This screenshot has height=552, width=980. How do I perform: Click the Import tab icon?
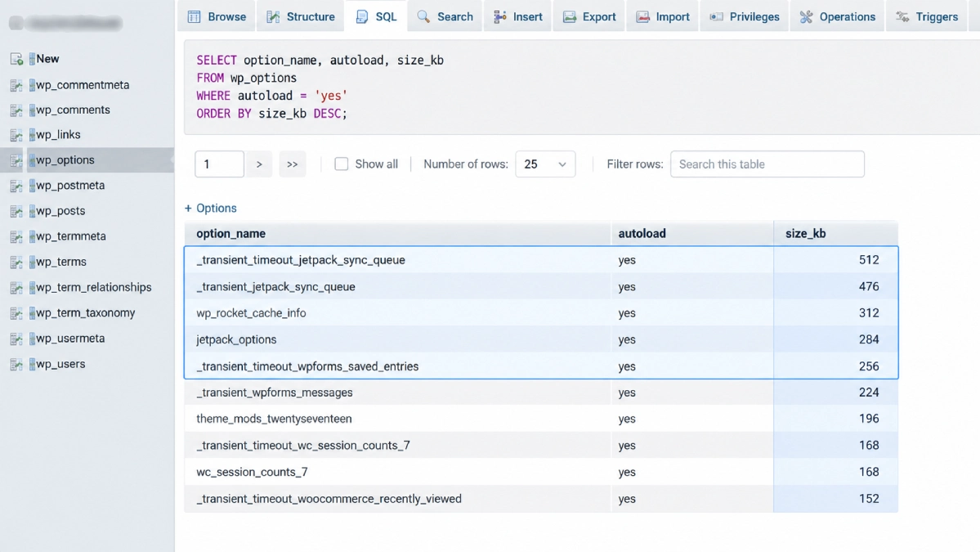642,17
